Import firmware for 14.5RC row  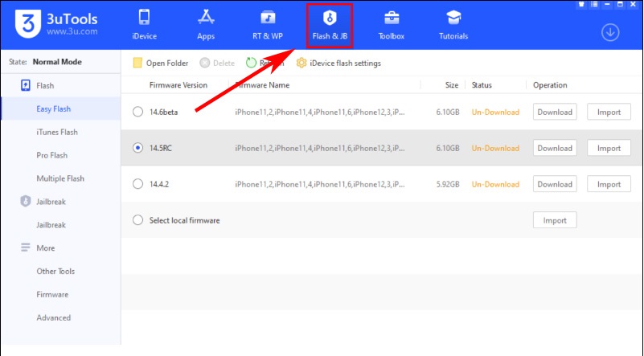coord(609,148)
